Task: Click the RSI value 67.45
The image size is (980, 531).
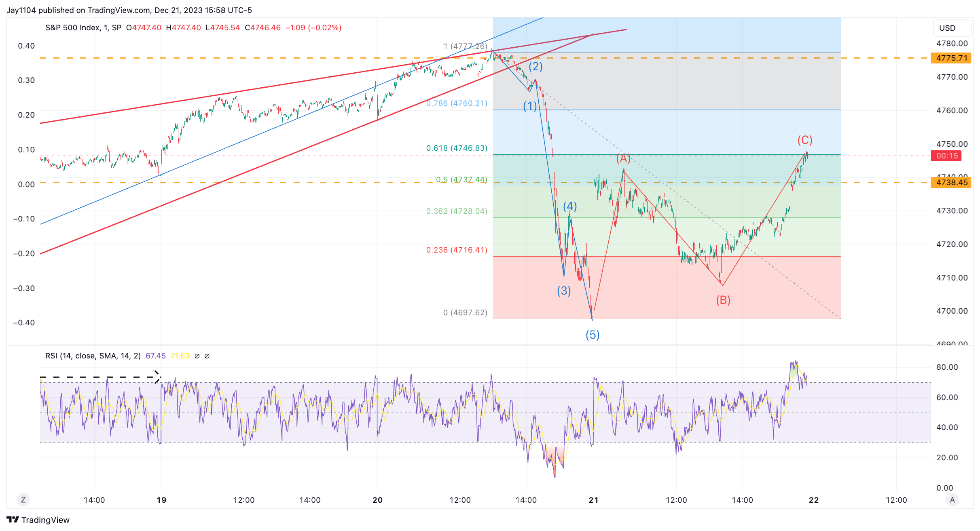Action: coord(156,356)
